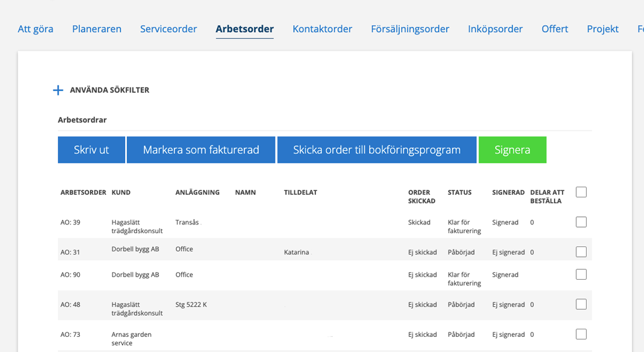Click the Skickad status in AO: 39 row
This screenshot has height=352, width=644.
pos(419,223)
